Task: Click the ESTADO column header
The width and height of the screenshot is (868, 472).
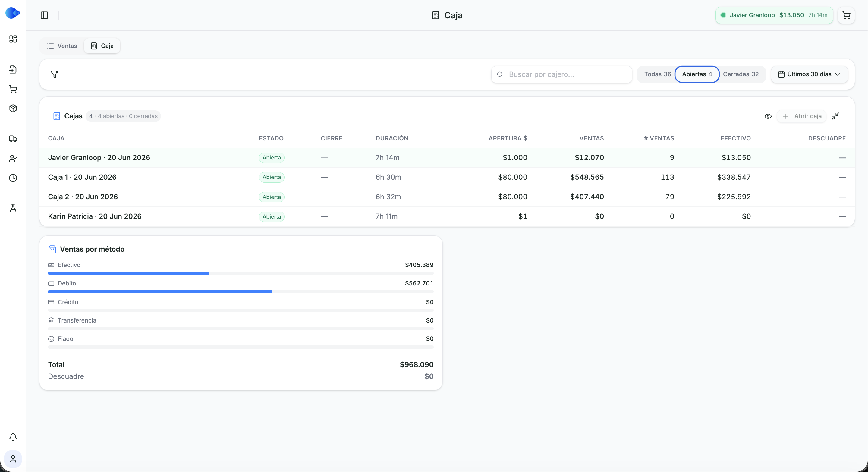Action: [x=271, y=138]
